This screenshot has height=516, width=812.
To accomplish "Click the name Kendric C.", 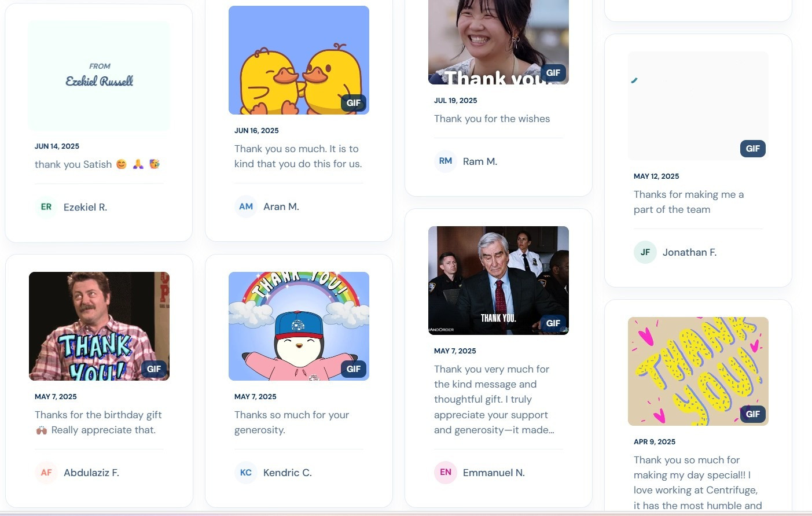I will tap(287, 473).
